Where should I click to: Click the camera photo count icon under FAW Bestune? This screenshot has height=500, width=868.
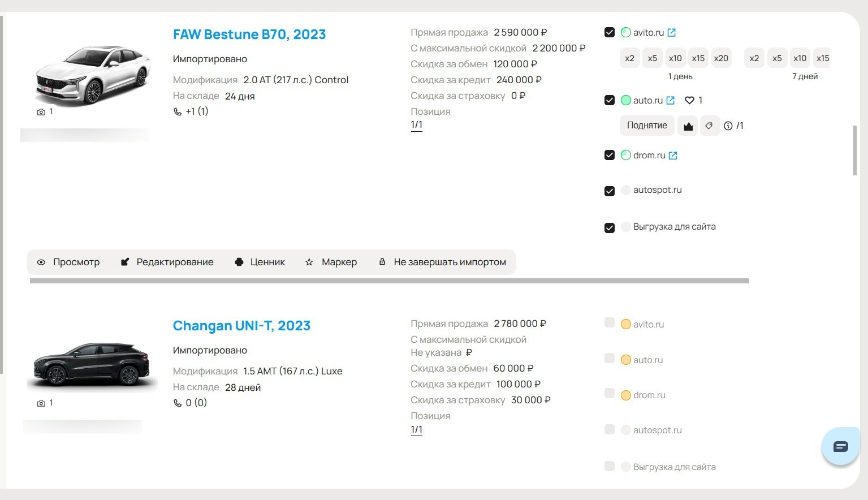41,112
